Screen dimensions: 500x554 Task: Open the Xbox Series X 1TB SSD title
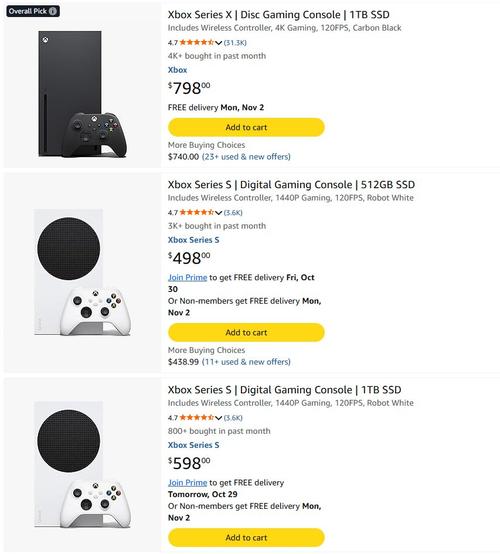point(278,15)
